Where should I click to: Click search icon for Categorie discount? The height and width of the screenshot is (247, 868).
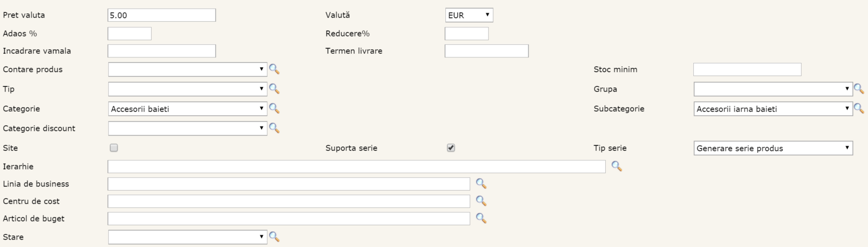point(274,128)
